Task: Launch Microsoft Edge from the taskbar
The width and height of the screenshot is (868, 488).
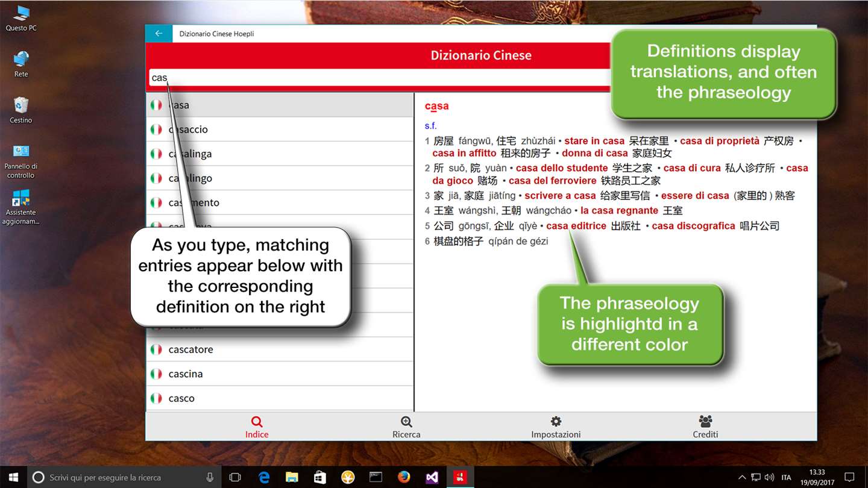Action: tap(264, 477)
